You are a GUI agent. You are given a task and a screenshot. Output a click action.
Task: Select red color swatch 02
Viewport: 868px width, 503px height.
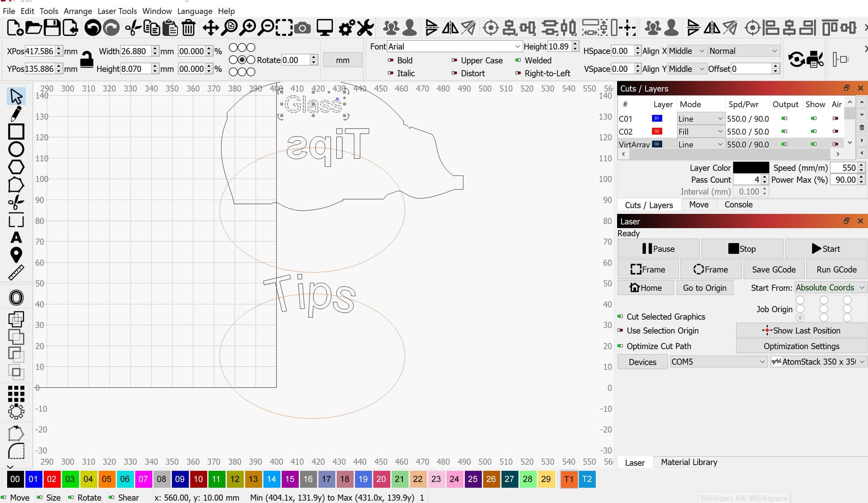point(52,479)
